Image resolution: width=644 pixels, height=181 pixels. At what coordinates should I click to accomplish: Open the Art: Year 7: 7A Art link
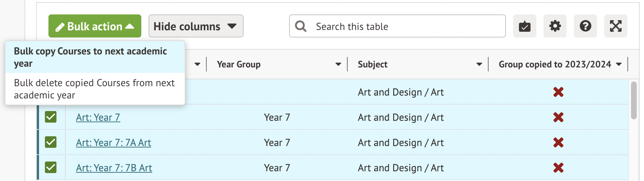(113, 143)
